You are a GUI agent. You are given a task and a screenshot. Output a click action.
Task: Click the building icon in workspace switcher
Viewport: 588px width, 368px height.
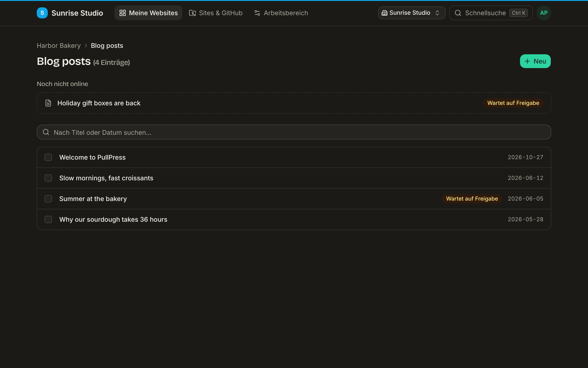pyautogui.click(x=384, y=13)
